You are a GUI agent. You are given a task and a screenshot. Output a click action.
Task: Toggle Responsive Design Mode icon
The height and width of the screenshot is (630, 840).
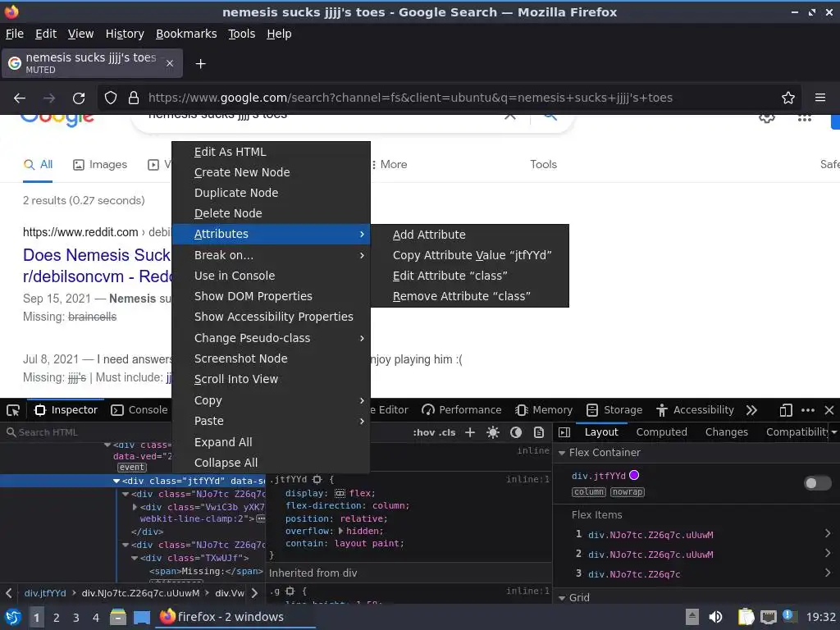coord(785,410)
